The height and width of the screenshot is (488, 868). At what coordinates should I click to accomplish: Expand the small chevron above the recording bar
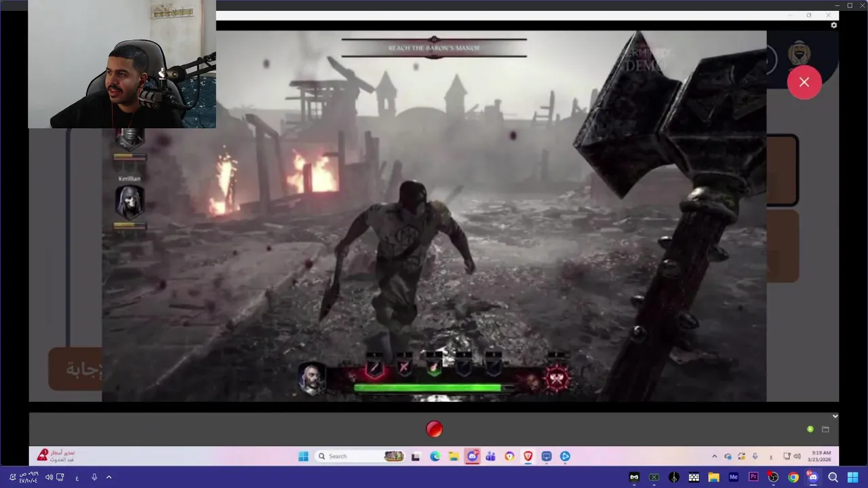(x=835, y=416)
